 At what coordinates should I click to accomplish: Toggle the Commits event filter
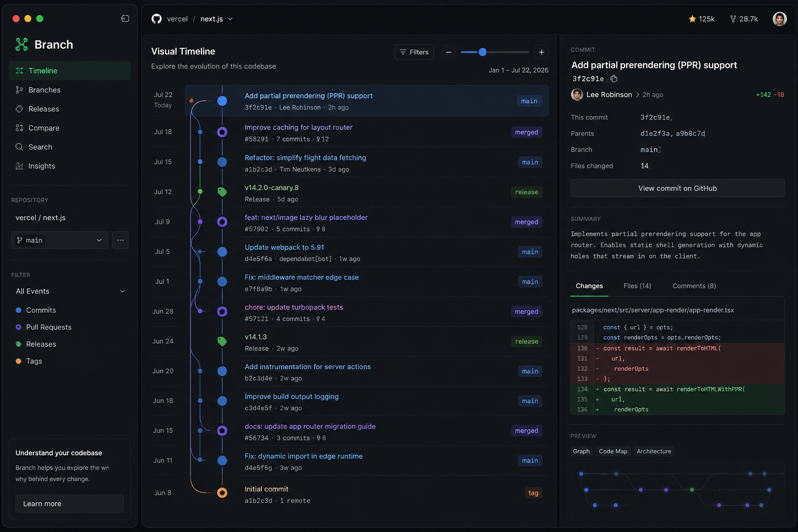click(x=36, y=310)
